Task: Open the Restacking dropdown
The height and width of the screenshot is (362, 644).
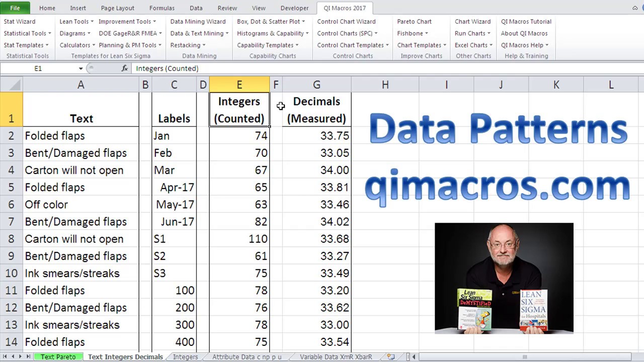Action: click(188, 45)
